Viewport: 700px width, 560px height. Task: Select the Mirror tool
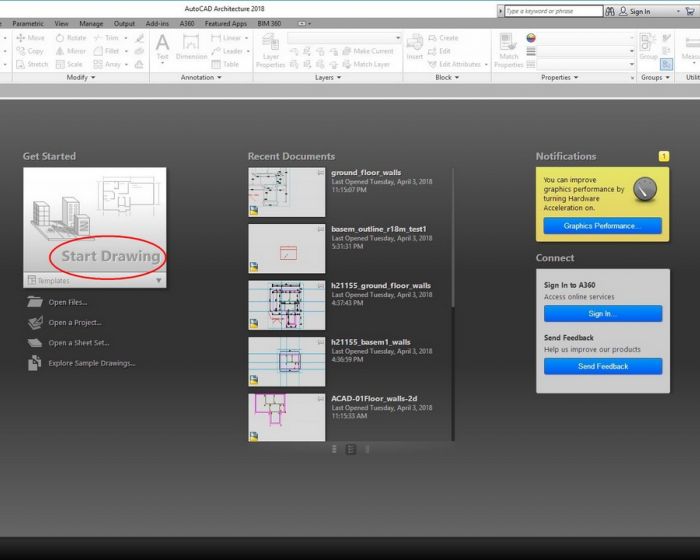[x=71, y=51]
